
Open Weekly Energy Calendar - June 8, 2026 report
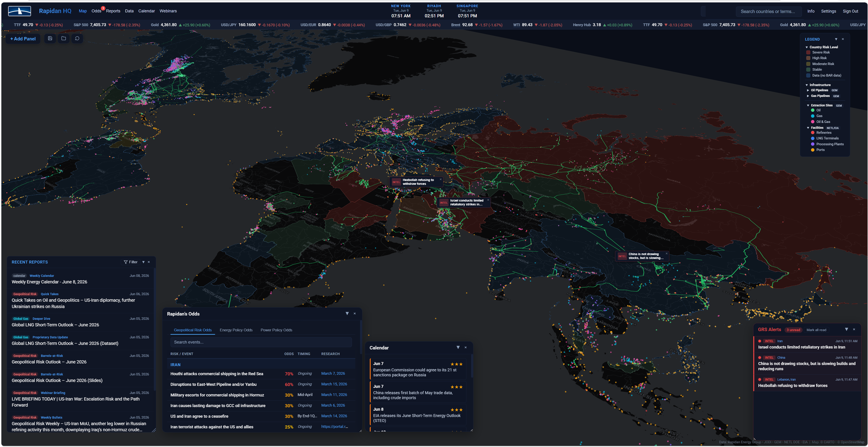pos(49,282)
